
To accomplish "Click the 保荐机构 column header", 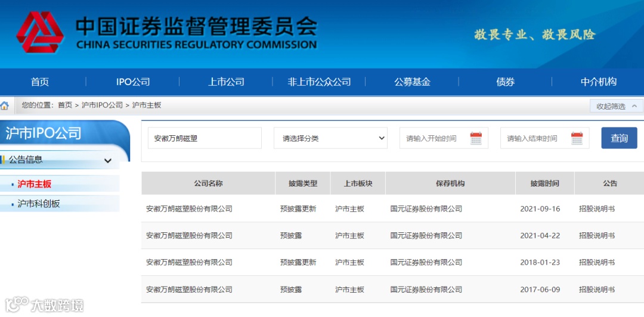I will coord(450,184).
